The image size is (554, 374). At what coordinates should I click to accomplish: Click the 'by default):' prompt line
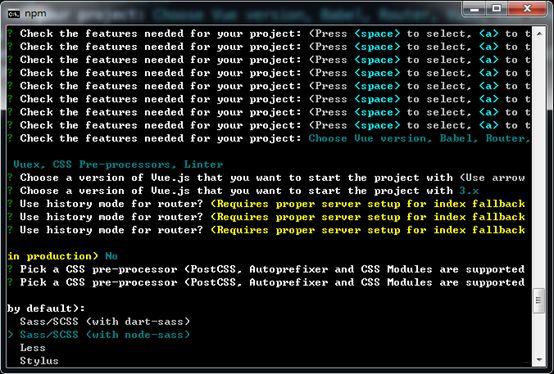coord(46,309)
